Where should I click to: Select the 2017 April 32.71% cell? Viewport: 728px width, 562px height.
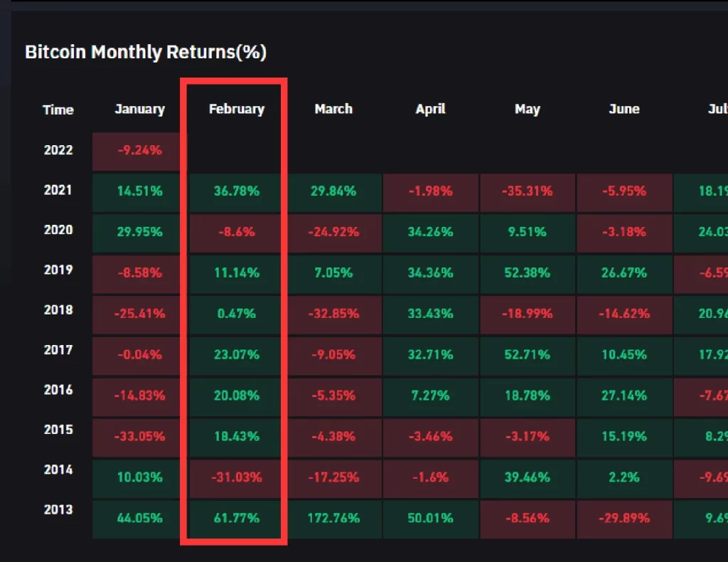tap(430, 356)
